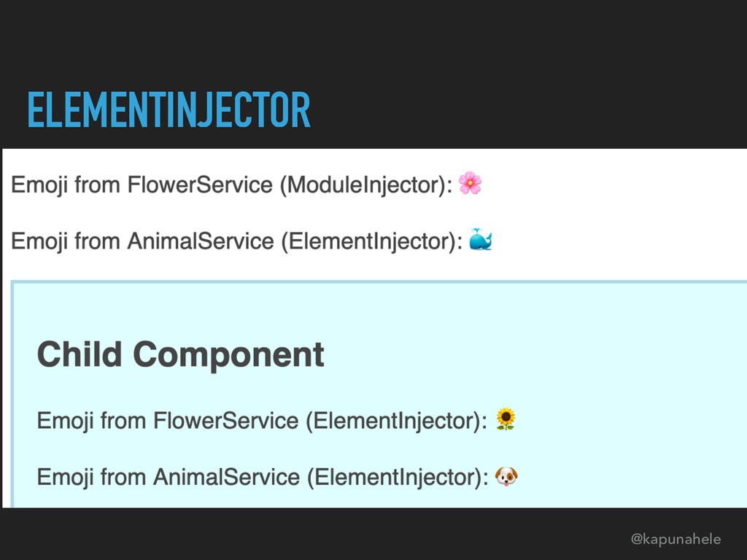Click the ELEMENTINJECTOR slide title
Screen dimensions: 747x560
point(169,110)
